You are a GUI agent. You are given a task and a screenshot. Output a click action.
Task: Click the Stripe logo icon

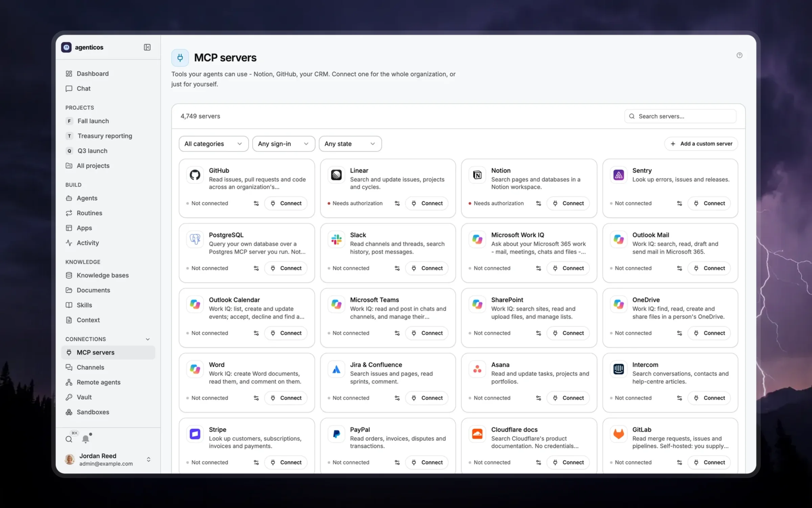coord(195,434)
